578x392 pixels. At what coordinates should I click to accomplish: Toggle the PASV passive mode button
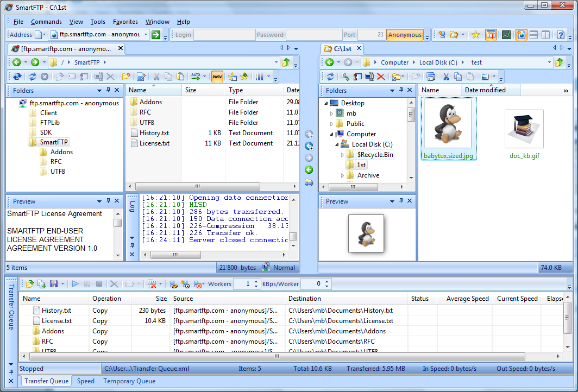pyautogui.click(x=217, y=77)
